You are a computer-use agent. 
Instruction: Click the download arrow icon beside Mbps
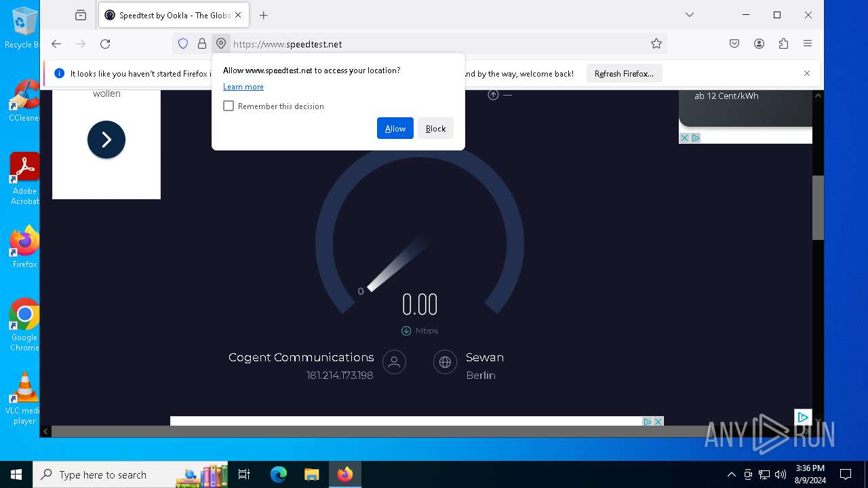[x=406, y=331]
